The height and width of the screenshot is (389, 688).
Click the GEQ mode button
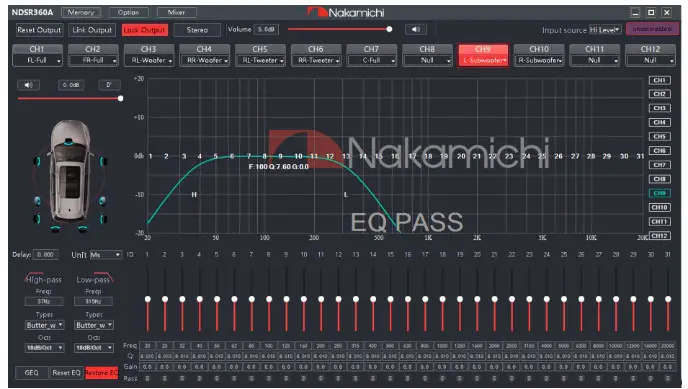coord(31,372)
